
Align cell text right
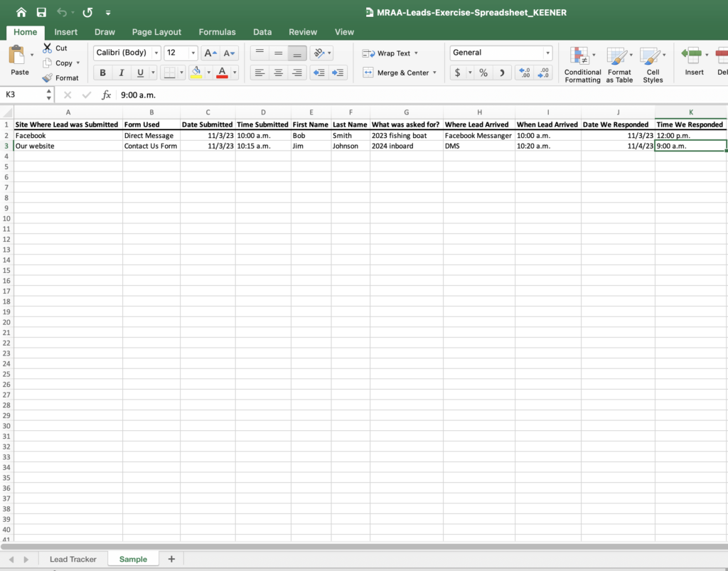point(297,73)
